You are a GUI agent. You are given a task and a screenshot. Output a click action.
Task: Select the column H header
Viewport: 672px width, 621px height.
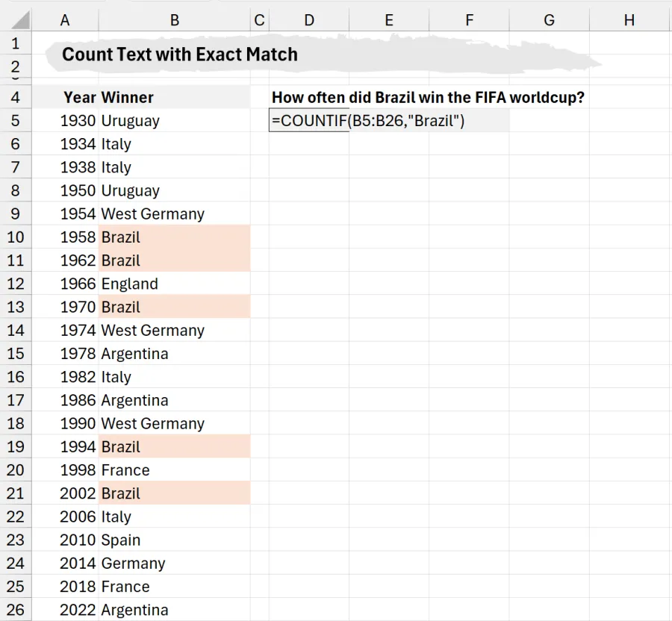pyautogui.click(x=629, y=20)
